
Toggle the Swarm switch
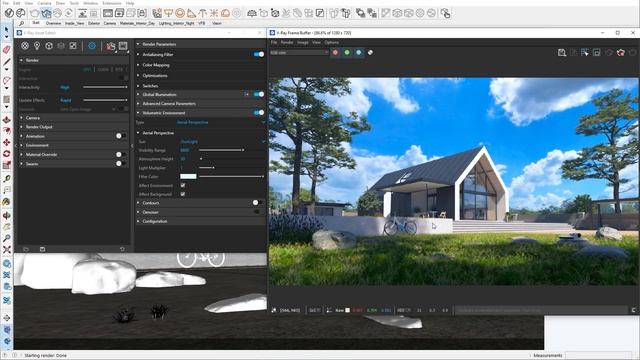[x=120, y=164]
